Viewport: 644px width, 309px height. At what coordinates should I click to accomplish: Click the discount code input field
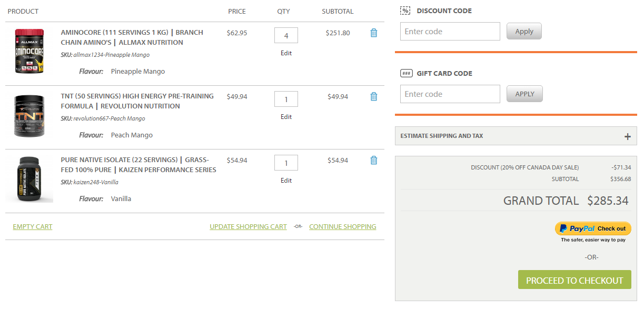[450, 32]
